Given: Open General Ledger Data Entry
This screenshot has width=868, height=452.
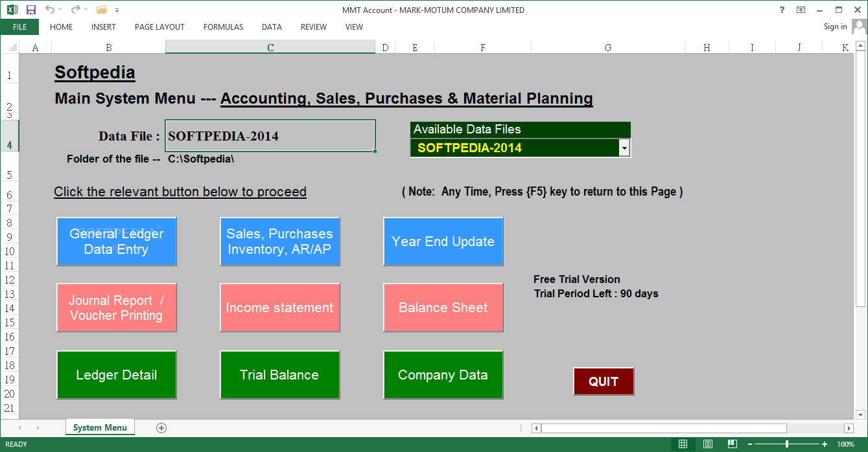Looking at the screenshot, I should click(117, 242).
